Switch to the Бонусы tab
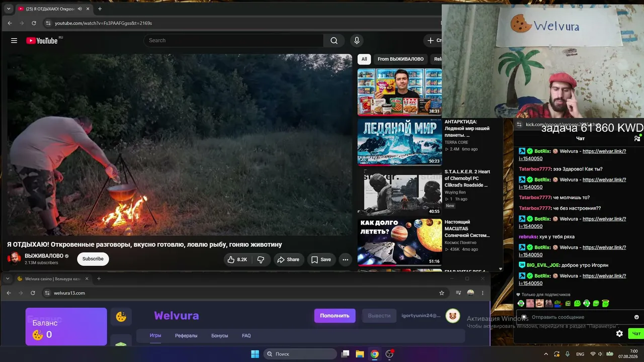Screen dimensions: 644x362 click(x=219, y=335)
